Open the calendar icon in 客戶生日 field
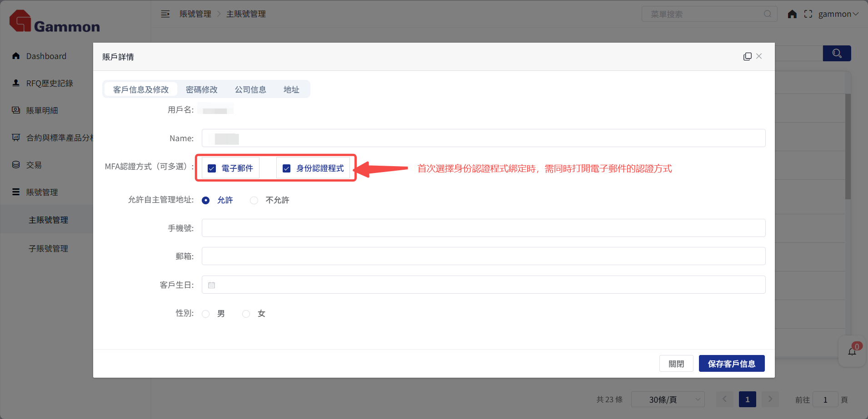Screen dimensions: 868x419 tap(211, 285)
